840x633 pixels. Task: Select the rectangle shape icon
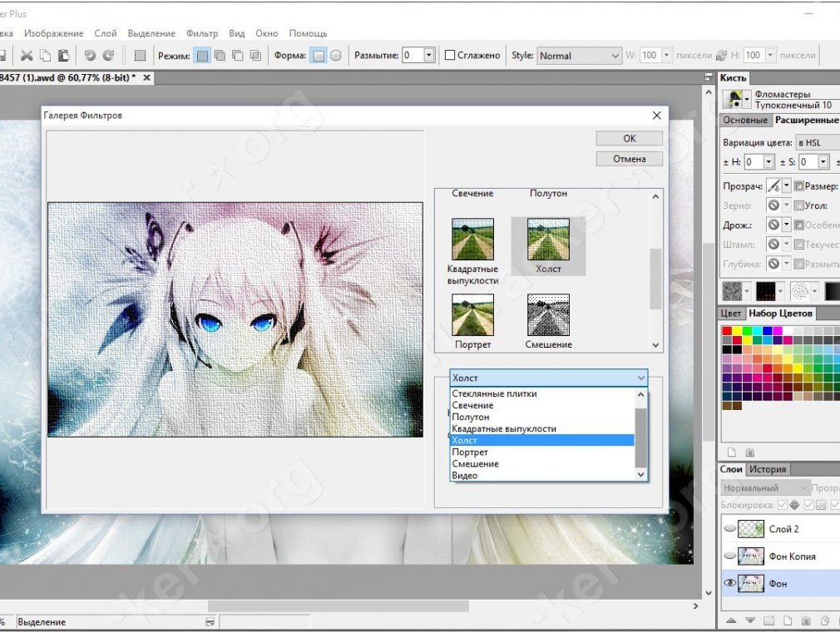pos(319,55)
